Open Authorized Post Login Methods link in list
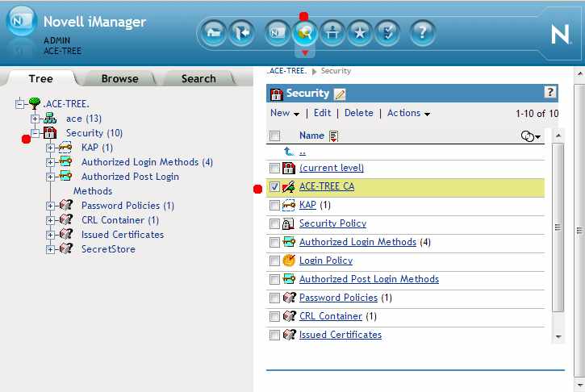Image resolution: width=585 pixels, height=392 pixels. pos(369,279)
